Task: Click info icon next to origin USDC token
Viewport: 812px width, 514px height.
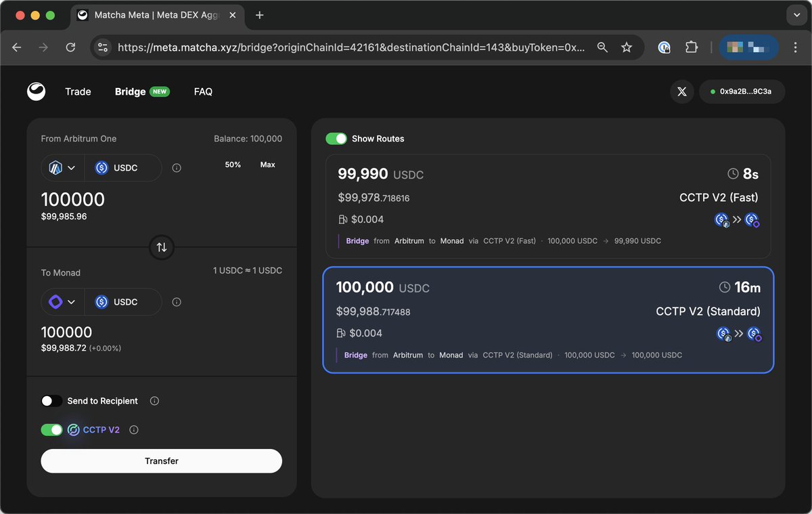Action: coord(177,168)
